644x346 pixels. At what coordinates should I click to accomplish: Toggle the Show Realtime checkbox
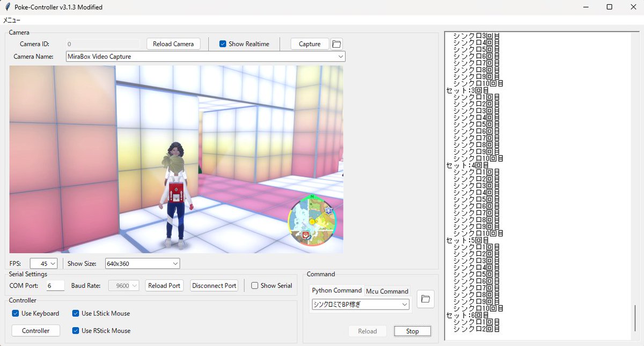tap(223, 44)
